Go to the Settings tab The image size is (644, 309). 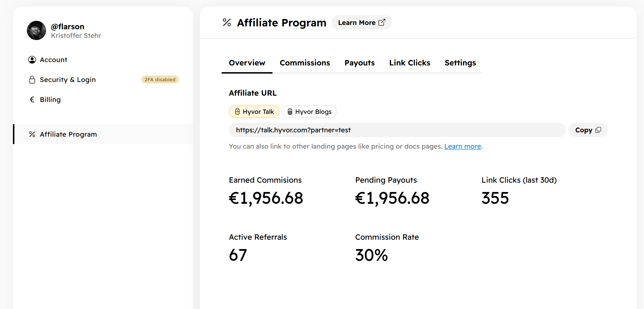(x=460, y=63)
